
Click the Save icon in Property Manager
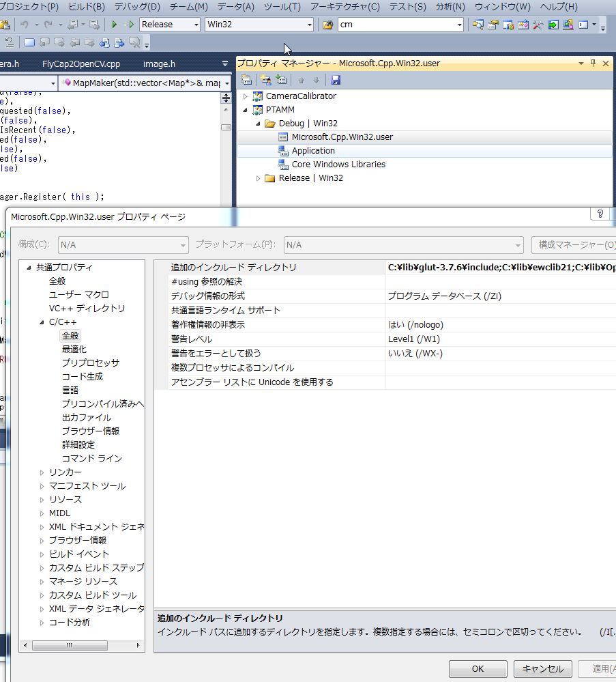[335, 80]
